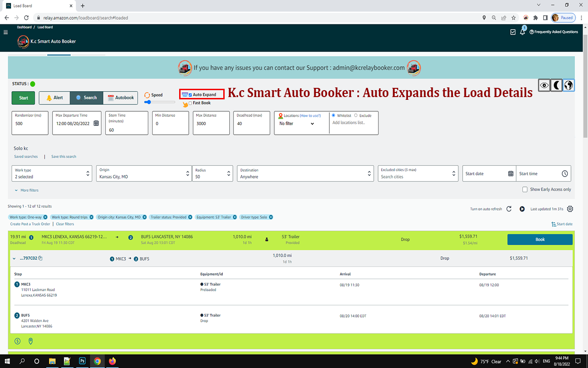The width and height of the screenshot is (588, 368).
Task: Open the Work type dropdown
Action: click(52, 173)
